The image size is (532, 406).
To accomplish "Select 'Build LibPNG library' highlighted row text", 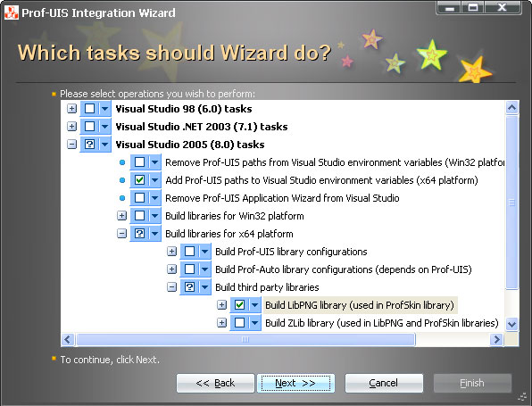I will [360, 305].
